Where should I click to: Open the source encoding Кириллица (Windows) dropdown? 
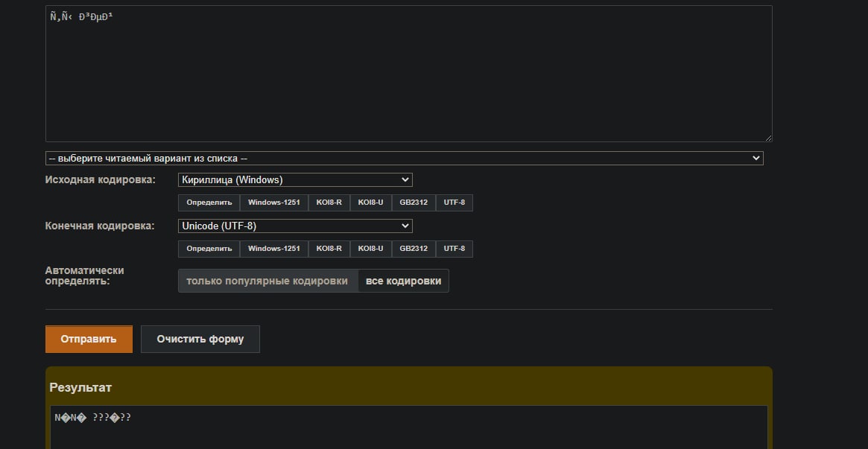(295, 179)
